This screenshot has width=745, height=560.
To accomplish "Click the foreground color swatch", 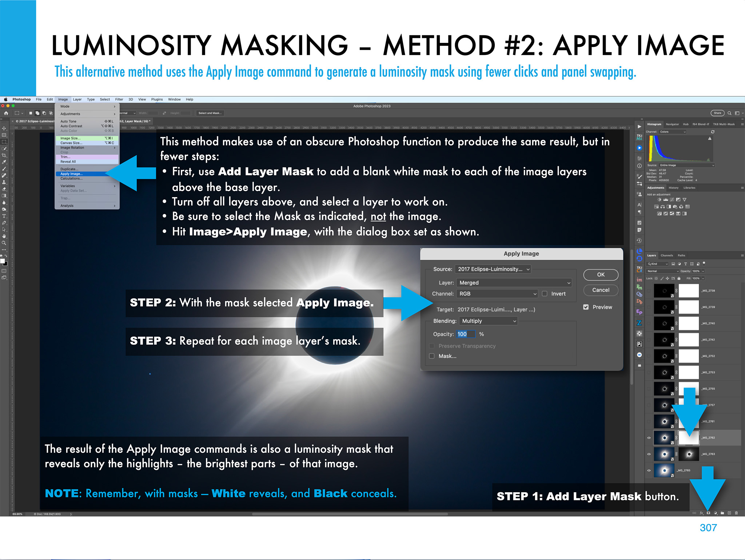I will pyautogui.click(x=2, y=261).
